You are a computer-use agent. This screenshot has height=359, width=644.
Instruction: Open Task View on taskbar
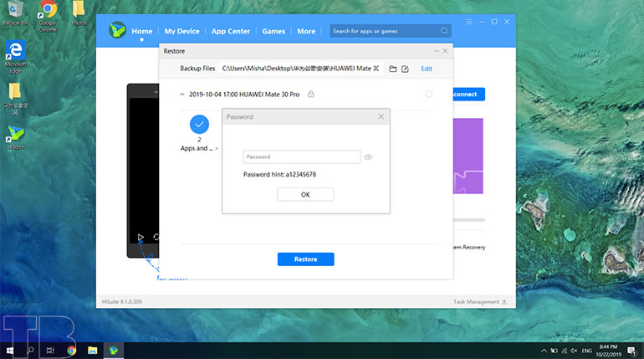pos(50,351)
